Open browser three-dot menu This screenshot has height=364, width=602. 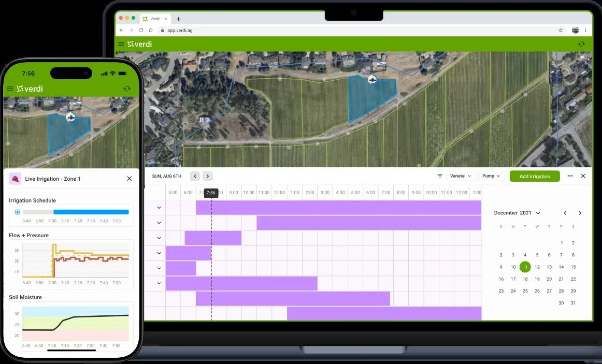tap(585, 31)
